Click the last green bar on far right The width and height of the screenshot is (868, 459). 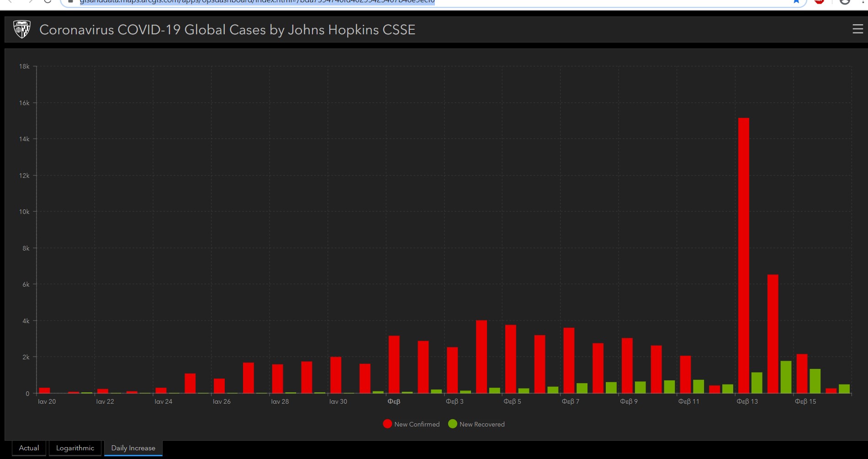pyautogui.click(x=844, y=389)
